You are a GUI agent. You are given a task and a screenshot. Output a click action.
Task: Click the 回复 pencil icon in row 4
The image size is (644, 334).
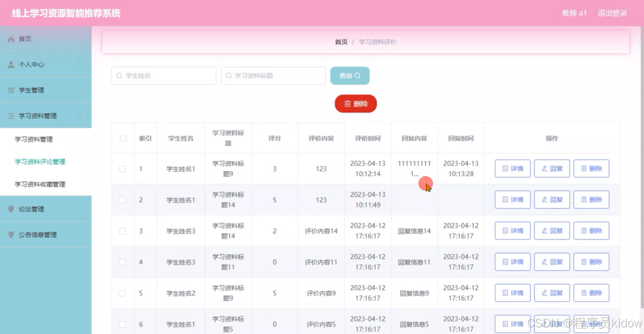click(544, 262)
